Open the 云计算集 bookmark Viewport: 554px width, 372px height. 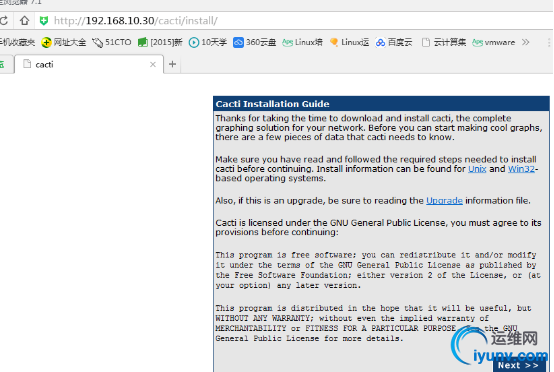pyautogui.click(x=444, y=42)
